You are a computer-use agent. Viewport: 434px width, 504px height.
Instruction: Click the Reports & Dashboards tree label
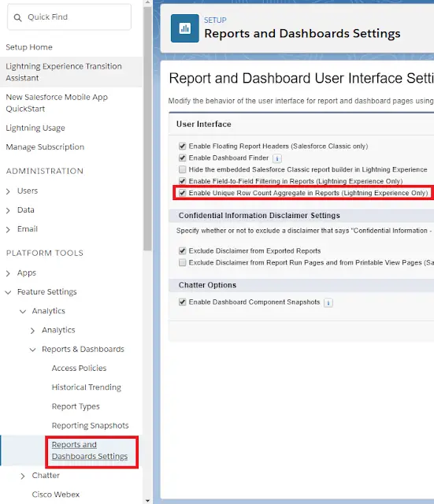83,349
